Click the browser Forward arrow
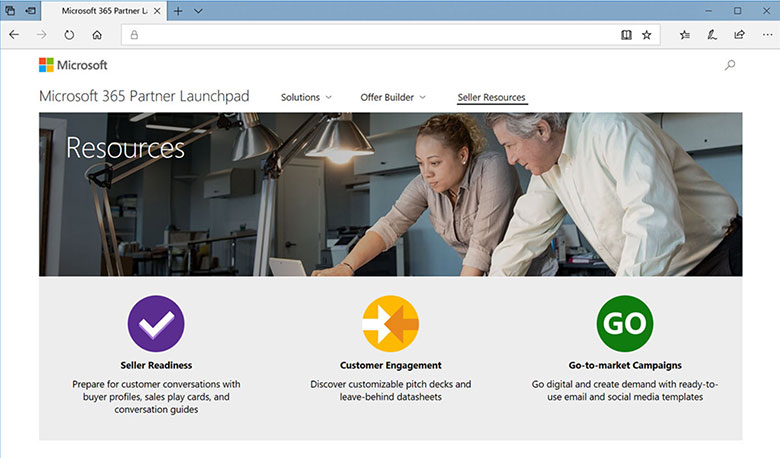 coord(42,35)
